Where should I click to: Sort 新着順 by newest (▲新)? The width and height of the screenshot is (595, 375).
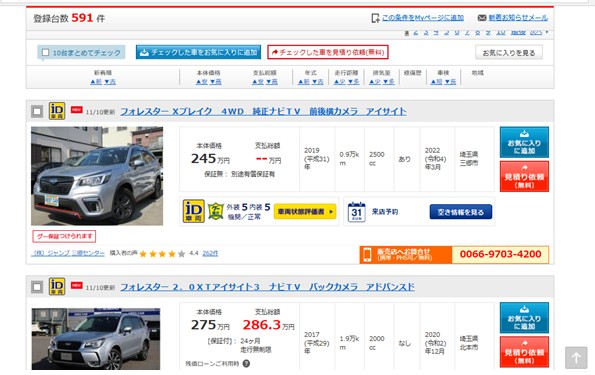click(96, 82)
